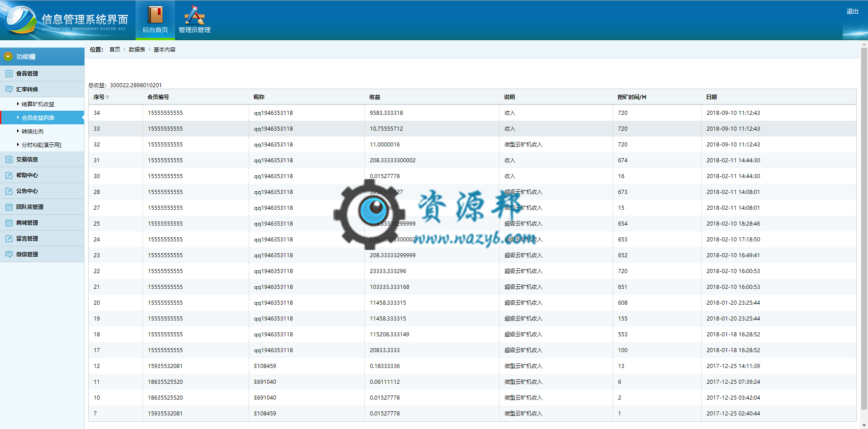This screenshot has height=429, width=868.
Task: Open the 结算矿机收益 submenu item
Action: point(38,104)
